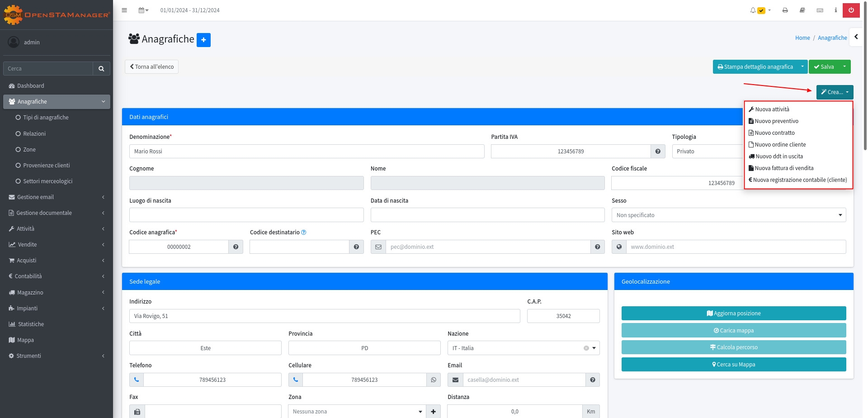The height and width of the screenshot is (418, 868).
Task: Click the plus button next to Zona
Action: [x=433, y=411]
